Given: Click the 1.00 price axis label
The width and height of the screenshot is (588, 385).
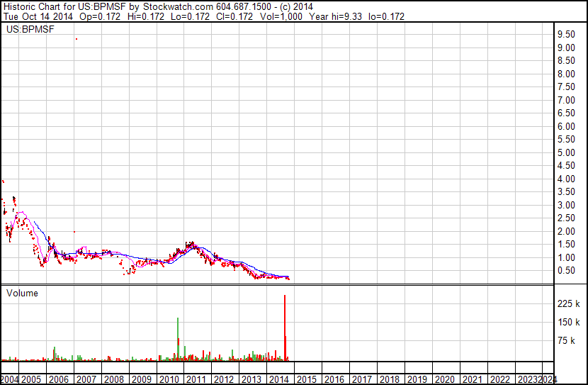Looking at the screenshot, I should click(x=566, y=258).
